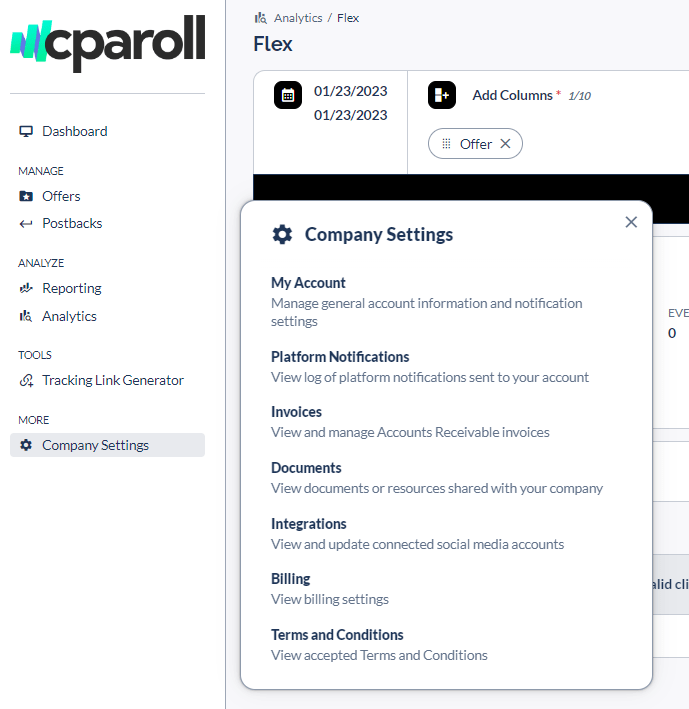This screenshot has width=689, height=709.
Task: Click the Tracking Link Generator link icon
Action: [26, 381]
